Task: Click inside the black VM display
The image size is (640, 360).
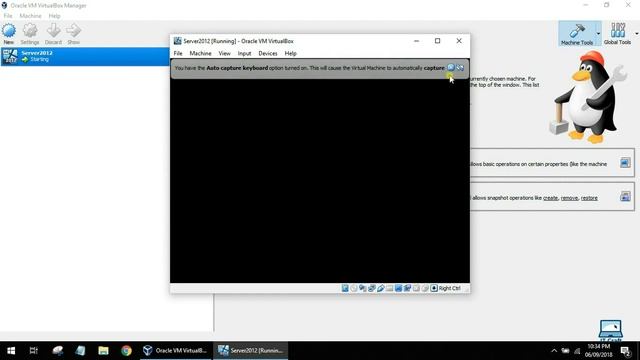Action: [320, 180]
